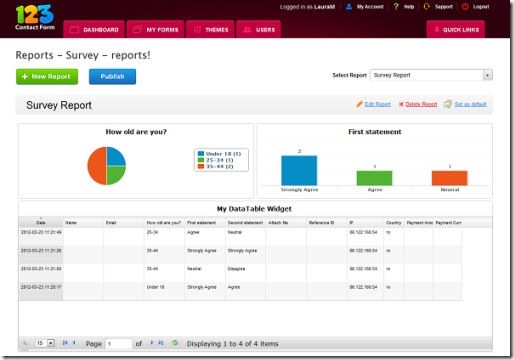Click the search magnifier icon in table footer
The height and width of the screenshot is (360, 514).
[x=25, y=343]
